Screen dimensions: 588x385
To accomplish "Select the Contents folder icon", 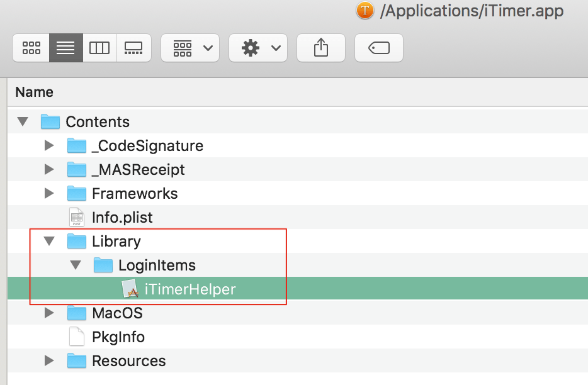I will click(50, 121).
